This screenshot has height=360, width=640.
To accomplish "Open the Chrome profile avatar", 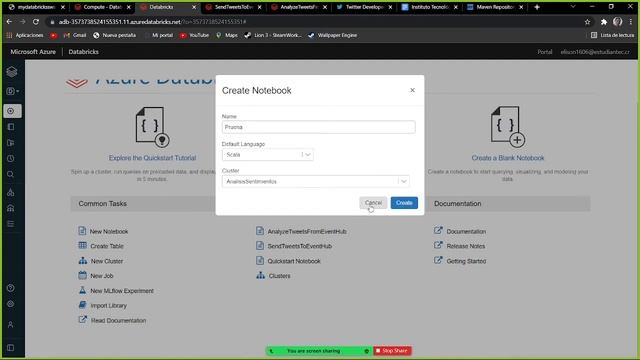I will 618,22.
